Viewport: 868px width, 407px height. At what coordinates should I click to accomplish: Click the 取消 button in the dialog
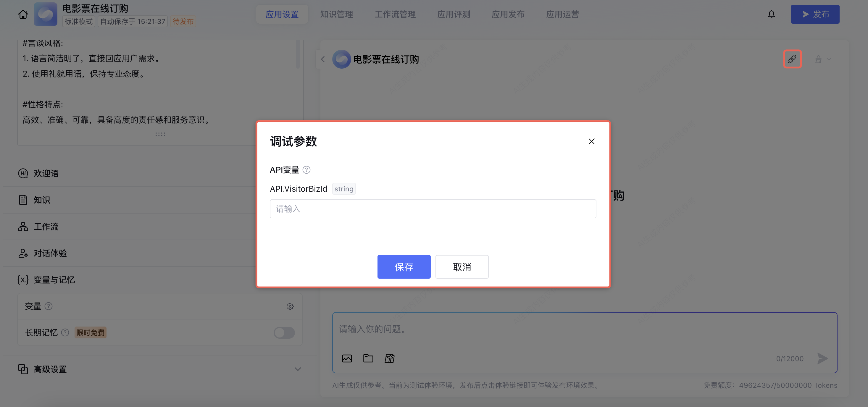pos(462,267)
